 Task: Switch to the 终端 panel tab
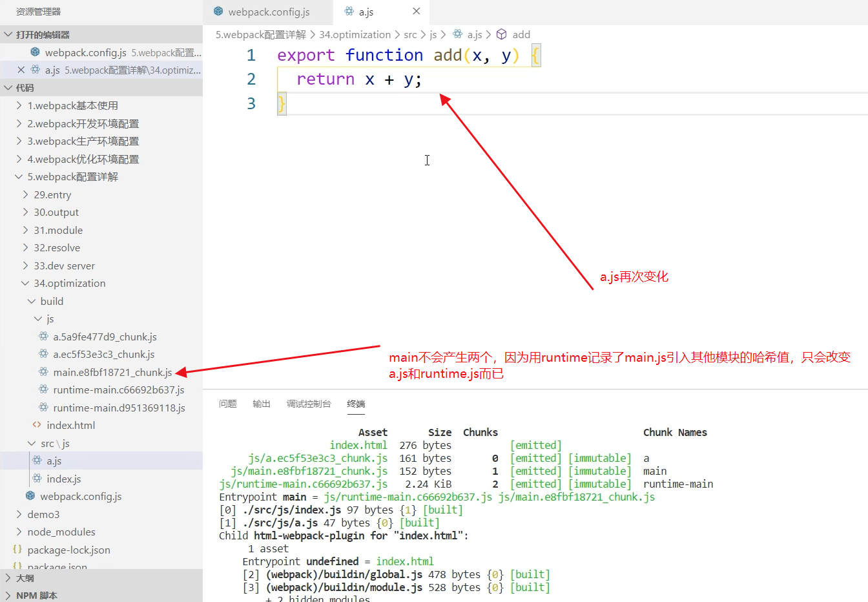pos(356,404)
